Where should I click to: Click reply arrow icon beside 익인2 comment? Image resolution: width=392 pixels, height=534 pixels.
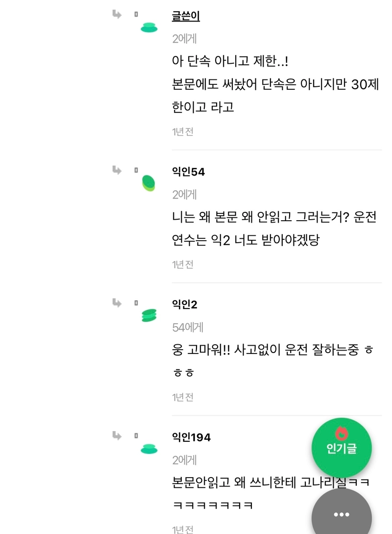(117, 303)
